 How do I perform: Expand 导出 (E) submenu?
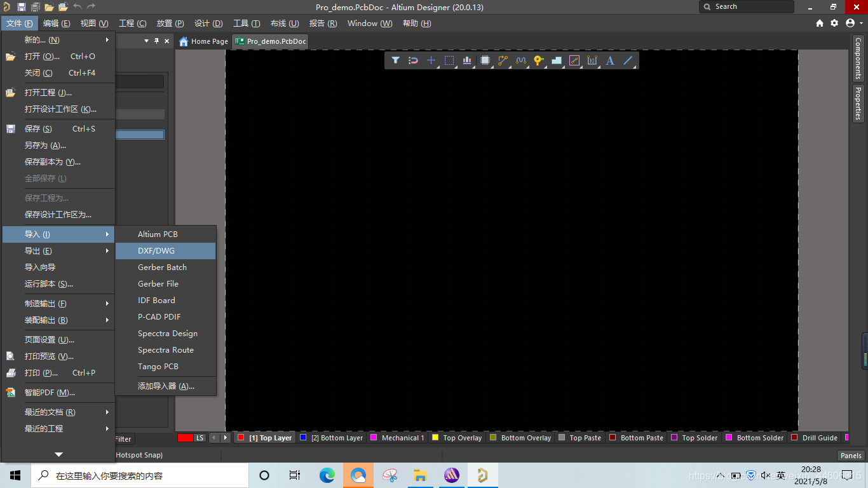point(58,250)
